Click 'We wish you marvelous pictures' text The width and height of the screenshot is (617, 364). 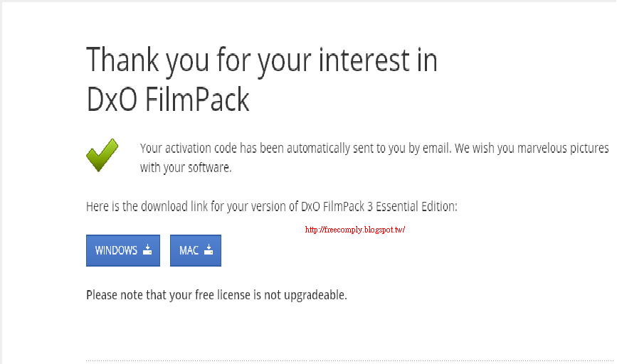[532, 148]
